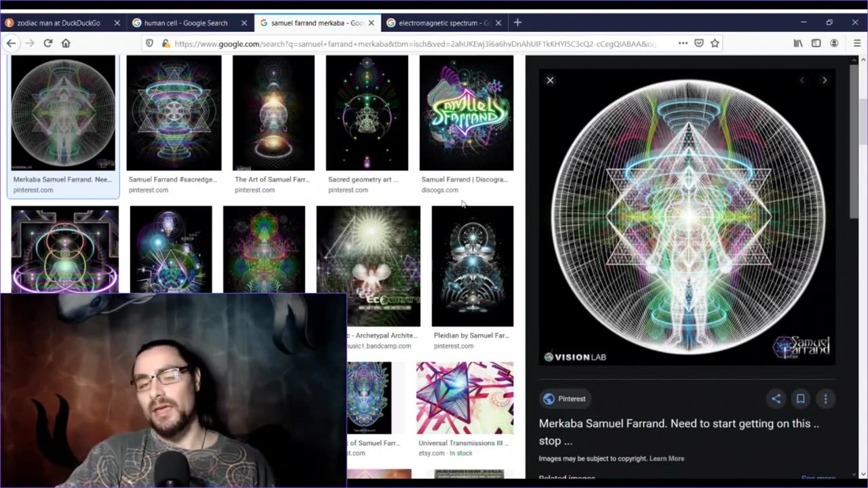The image size is (868, 488).
Task: Click the pinterest.com link under Pleidian
Action: pos(454,346)
